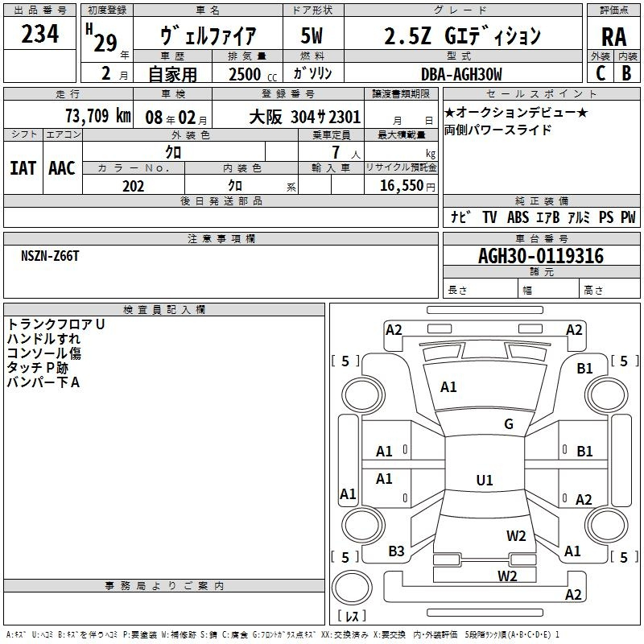Image resolution: width=644 pixels, height=644 pixels.
Task: Select the セールスポイント header
Action: [x=541, y=93]
